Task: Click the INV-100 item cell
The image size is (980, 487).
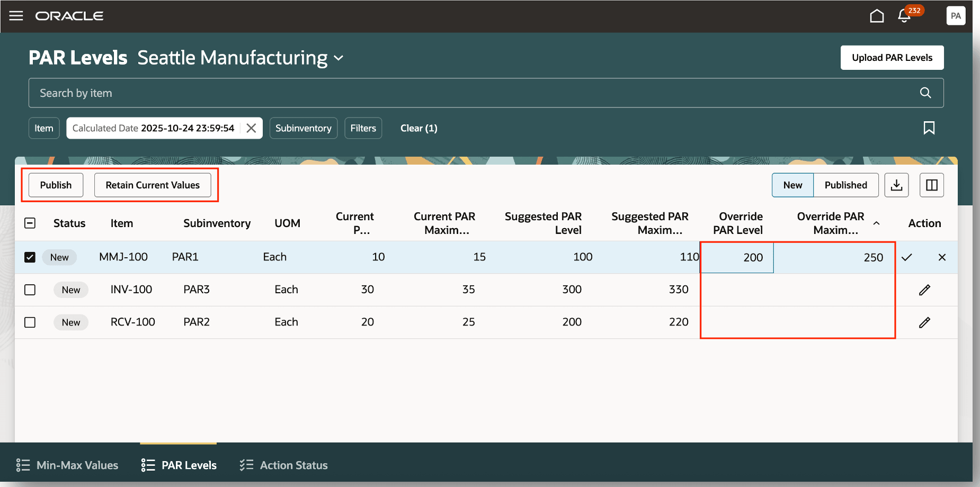Action: [x=131, y=290]
